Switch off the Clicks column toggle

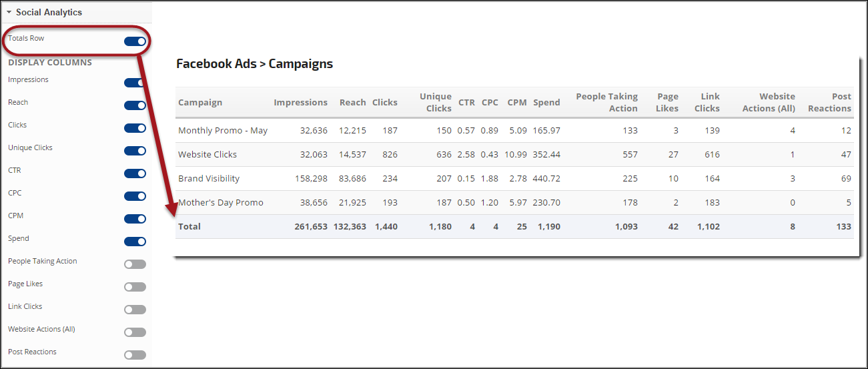pyautogui.click(x=135, y=128)
